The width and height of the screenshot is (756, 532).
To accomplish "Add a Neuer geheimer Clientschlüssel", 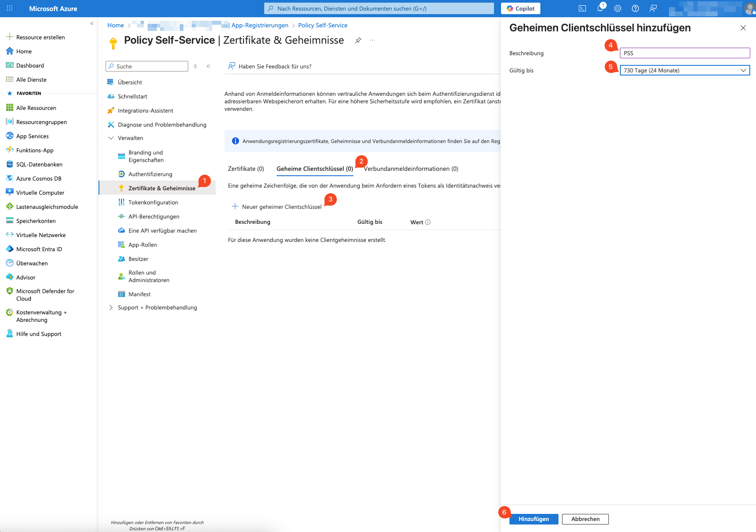I will (x=277, y=207).
